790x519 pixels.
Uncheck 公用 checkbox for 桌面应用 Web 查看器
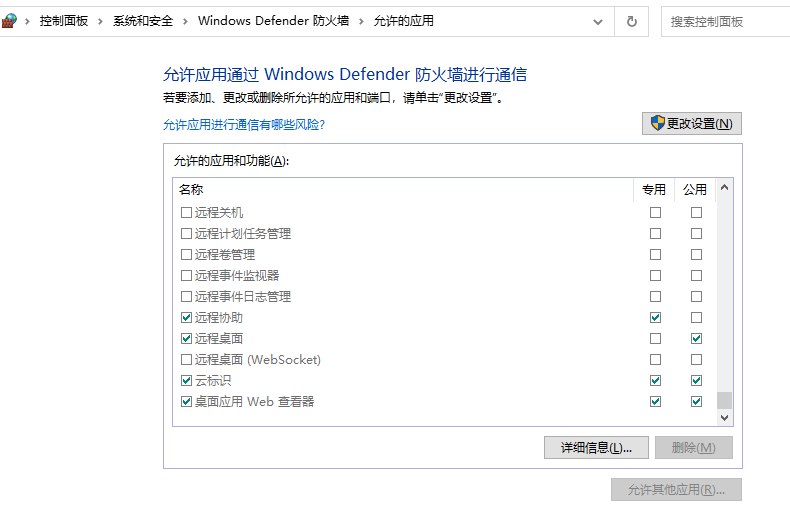(x=696, y=402)
